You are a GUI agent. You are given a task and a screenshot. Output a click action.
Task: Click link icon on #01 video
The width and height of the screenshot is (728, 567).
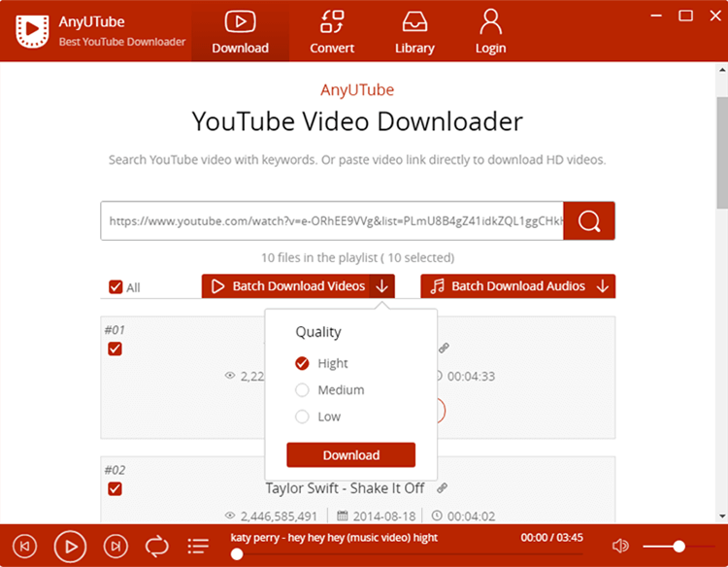point(444,348)
